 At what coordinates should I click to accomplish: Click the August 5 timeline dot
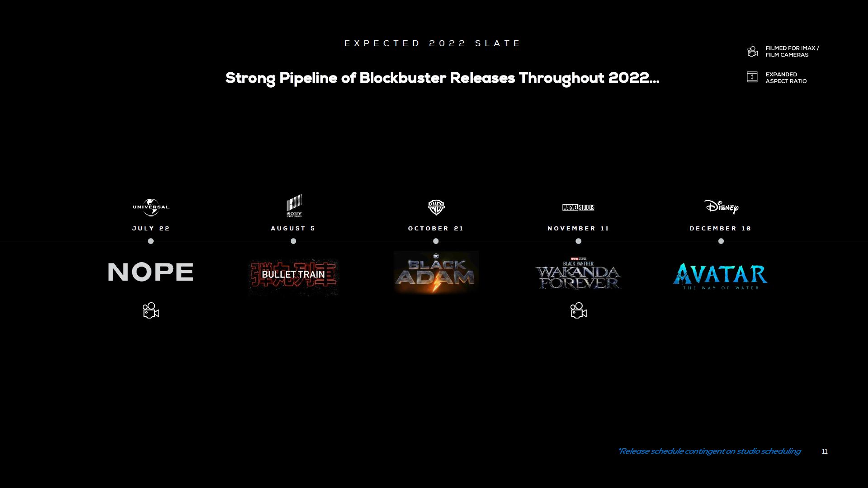[x=293, y=241]
